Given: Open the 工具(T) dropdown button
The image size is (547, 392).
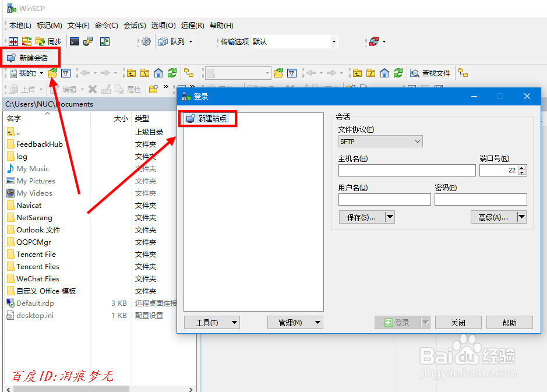Looking at the screenshot, I should click(x=212, y=323).
